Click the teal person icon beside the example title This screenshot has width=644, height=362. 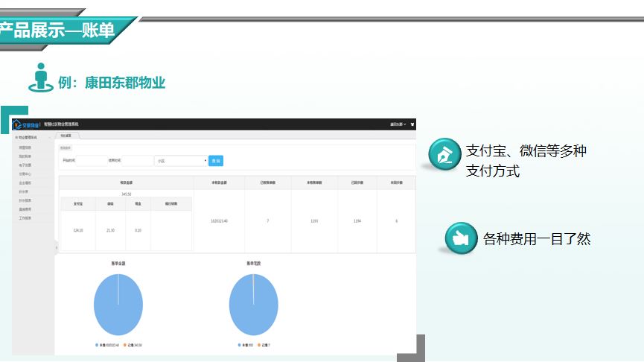40,78
